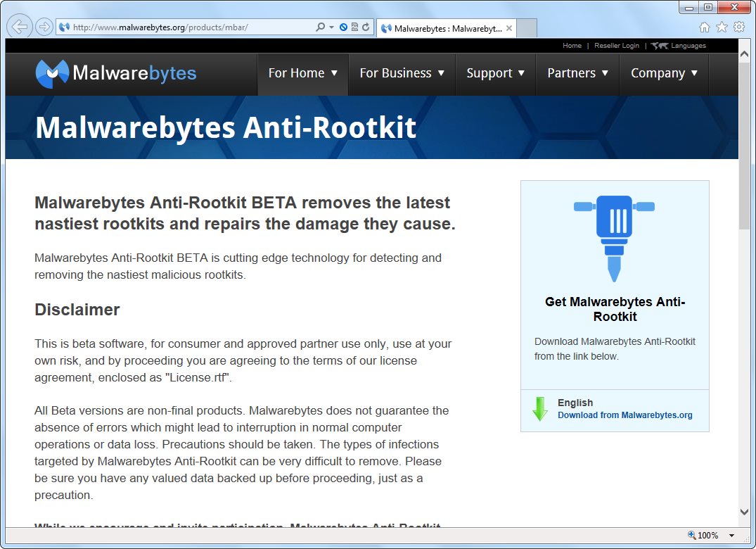Click the "Malwarebytes Anti-Rootkit" banner title
Viewport: 756px width, 549px height.
[x=226, y=128]
